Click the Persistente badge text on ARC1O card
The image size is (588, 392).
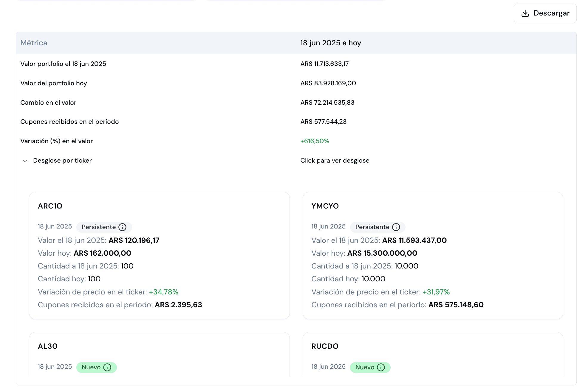[x=99, y=227]
